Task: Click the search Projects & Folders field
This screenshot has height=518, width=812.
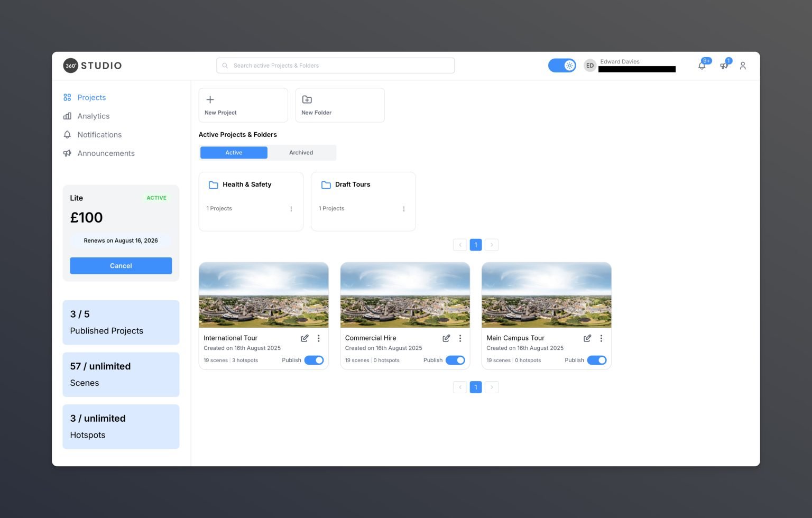Action: (x=335, y=66)
